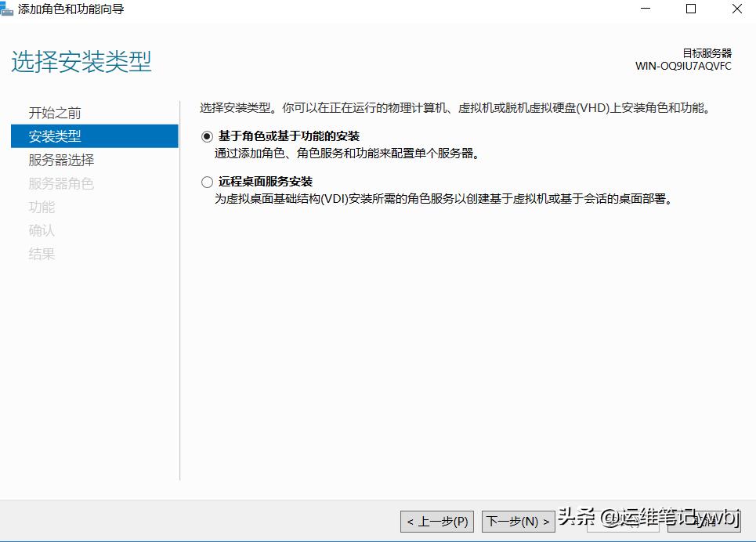Viewport: 756px width, 542px height.
Task: Click the 功能 step in the navigation pane
Action: click(42, 207)
